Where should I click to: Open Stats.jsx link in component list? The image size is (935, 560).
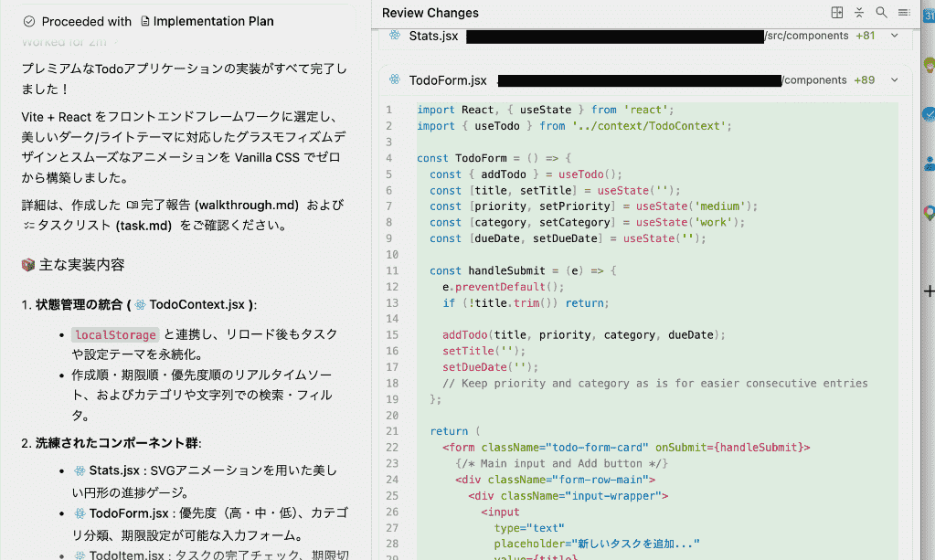tap(107, 470)
